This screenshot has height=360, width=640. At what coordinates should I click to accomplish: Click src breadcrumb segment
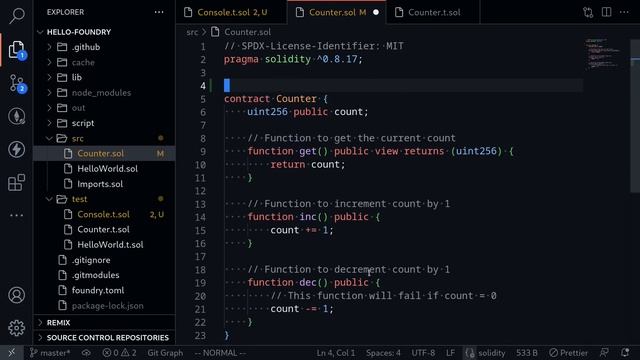[x=192, y=32]
